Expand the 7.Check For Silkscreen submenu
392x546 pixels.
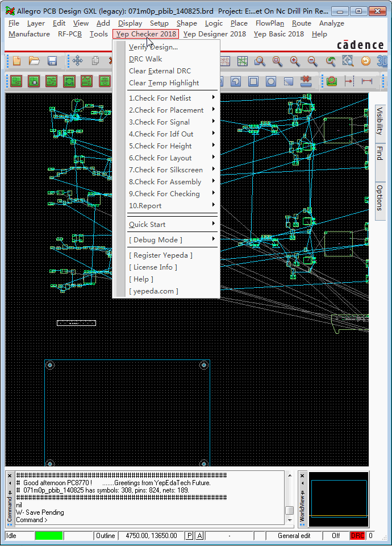point(173,169)
